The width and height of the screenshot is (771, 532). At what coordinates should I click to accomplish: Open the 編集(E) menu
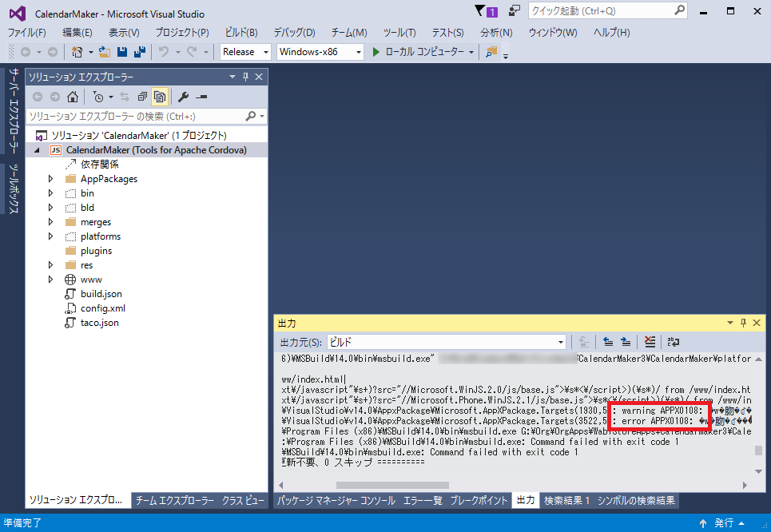(77, 33)
